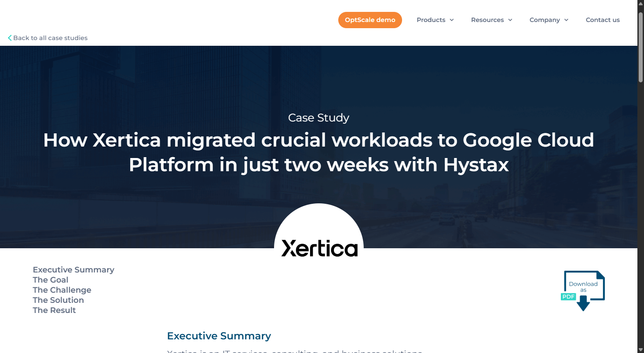The height and width of the screenshot is (353, 644).
Task: Expand the Company dropdown chevron
Action: coord(566,20)
